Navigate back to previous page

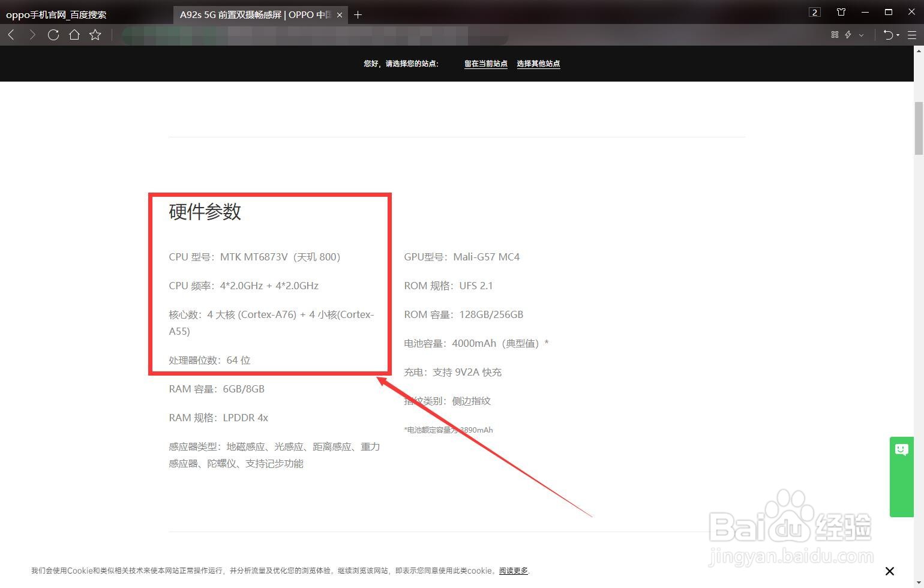click(11, 34)
